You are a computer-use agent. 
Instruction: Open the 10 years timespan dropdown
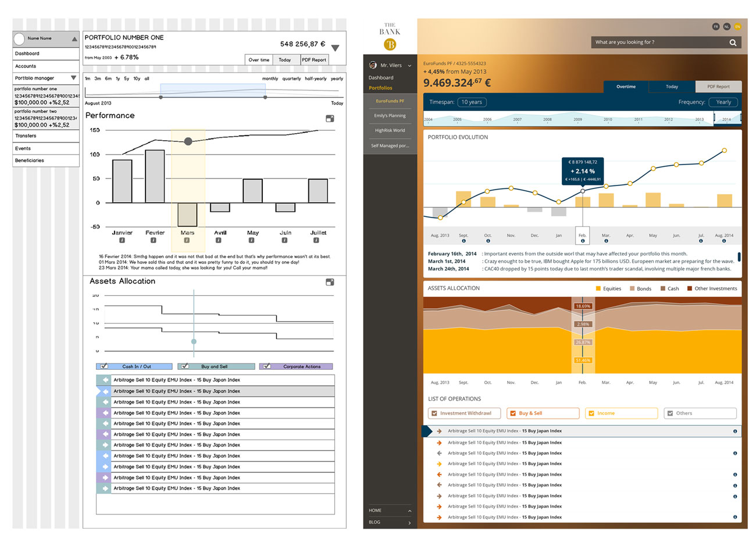472,102
